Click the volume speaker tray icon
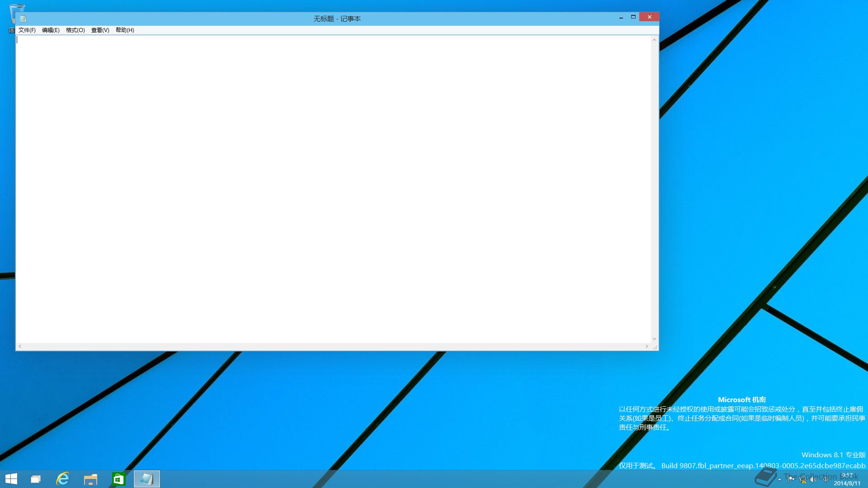 (x=813, y=479)
